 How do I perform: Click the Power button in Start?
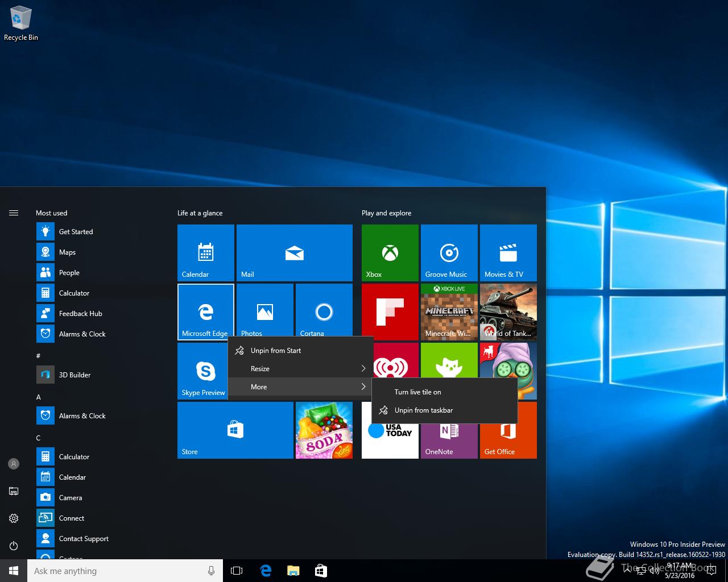(x=14, y=546)
